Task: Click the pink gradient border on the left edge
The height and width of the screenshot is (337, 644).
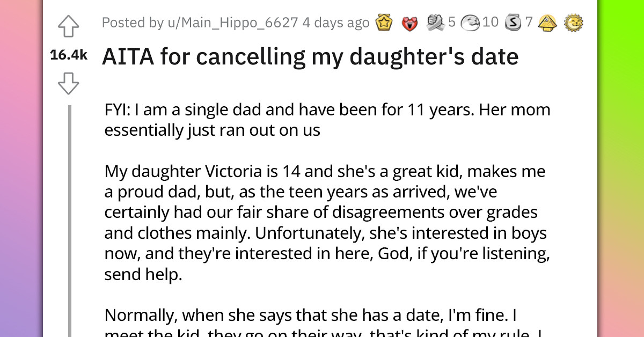Action: (x=21, y=169)
